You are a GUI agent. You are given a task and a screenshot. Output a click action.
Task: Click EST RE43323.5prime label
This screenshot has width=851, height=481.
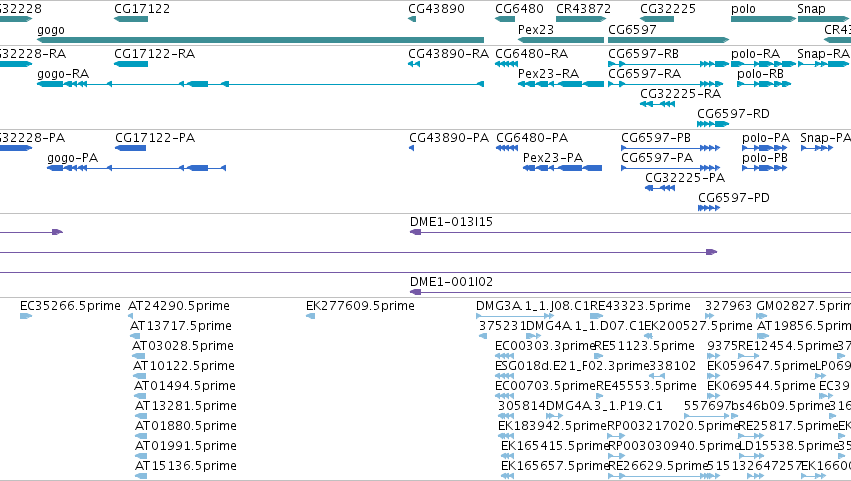640,306
